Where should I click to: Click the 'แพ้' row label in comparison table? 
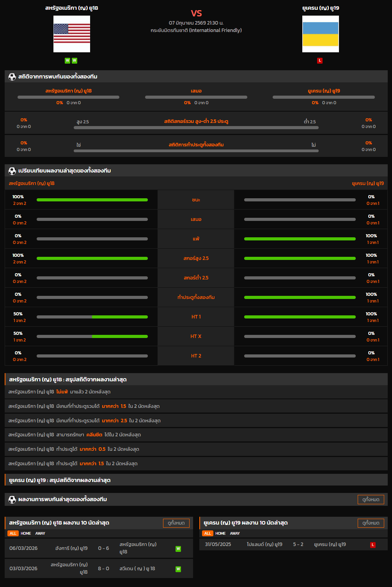[x=196, y=239]
